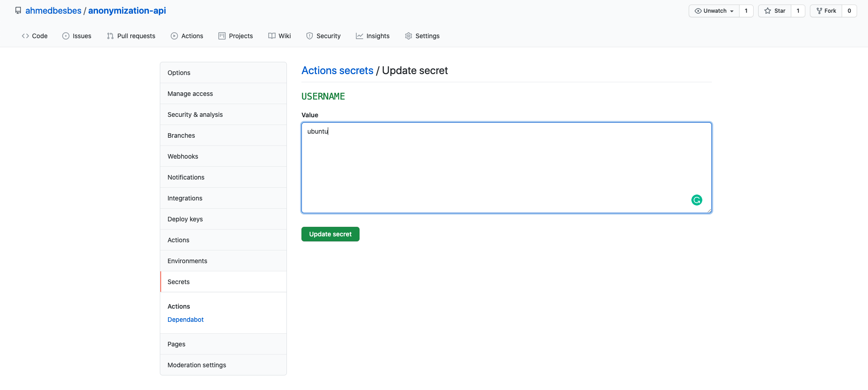Open Moderation settings
Viewport: 868px width, 390px height.
[223, 365]
